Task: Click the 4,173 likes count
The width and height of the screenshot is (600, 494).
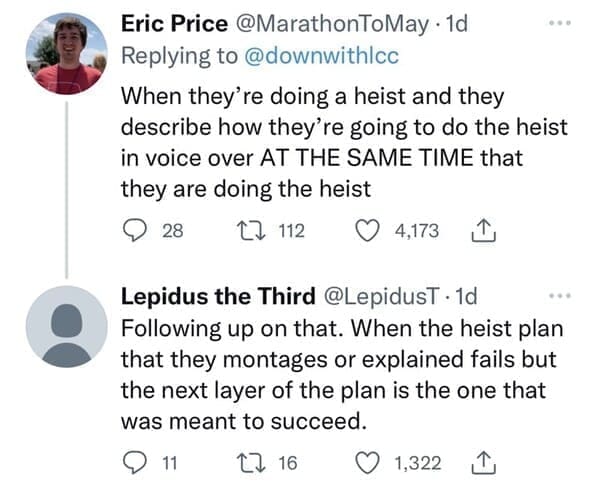Action: tap(417, 231)
